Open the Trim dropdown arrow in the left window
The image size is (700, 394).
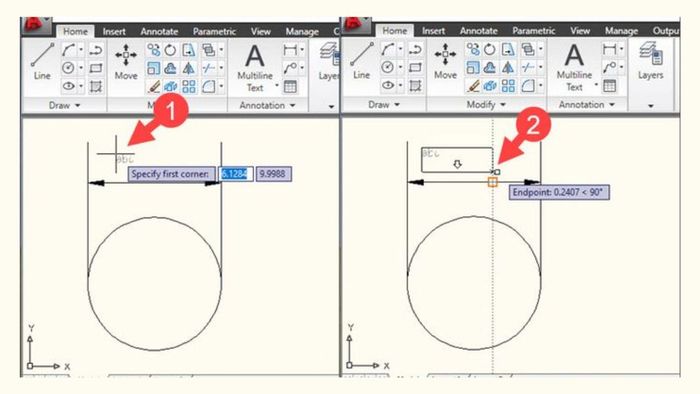221,68
